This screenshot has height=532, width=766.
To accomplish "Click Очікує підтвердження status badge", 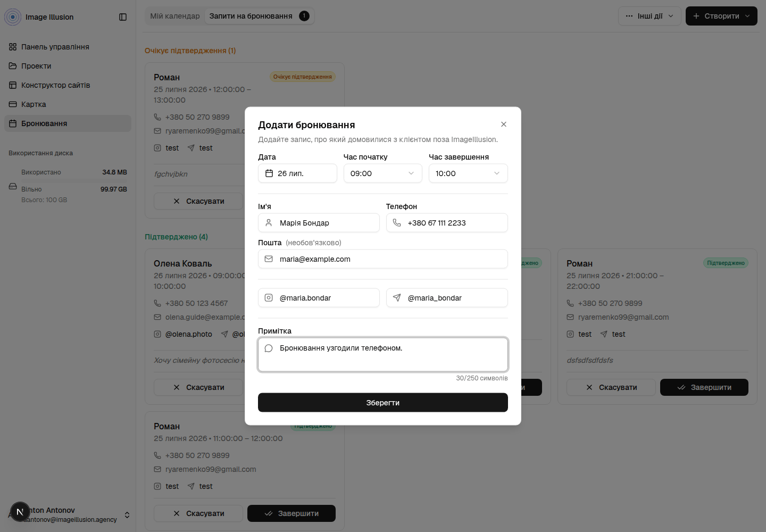I will [303, 77].
